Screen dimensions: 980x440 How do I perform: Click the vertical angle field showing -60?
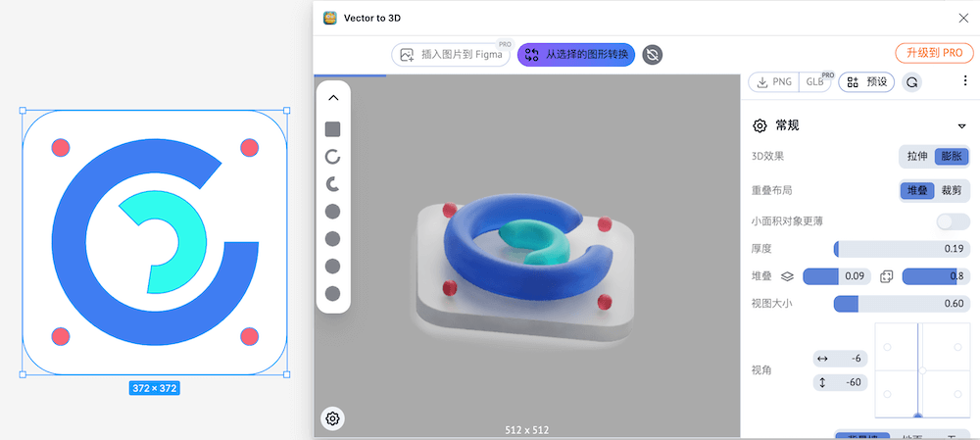click(x=840, y=382)
